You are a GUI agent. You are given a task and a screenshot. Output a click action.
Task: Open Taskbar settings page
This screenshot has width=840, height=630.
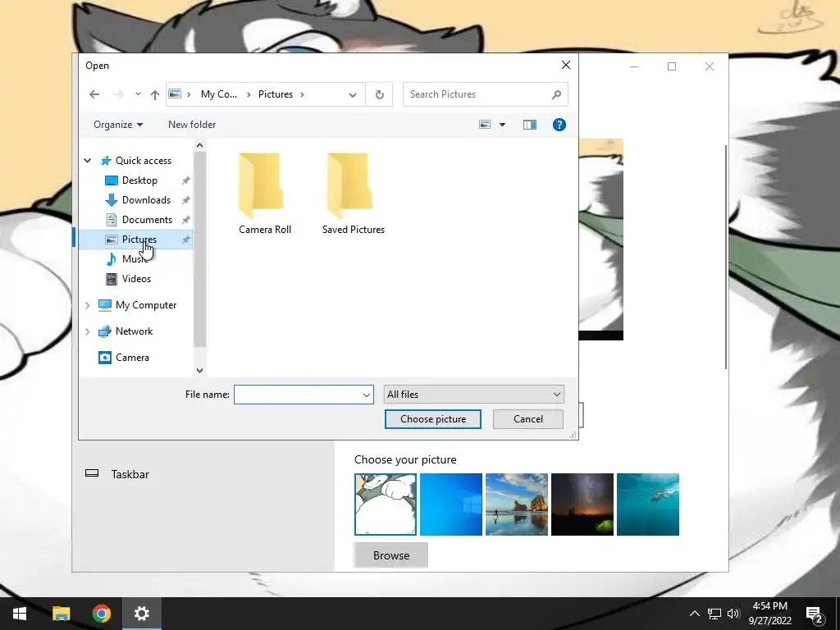pos(130,474)
